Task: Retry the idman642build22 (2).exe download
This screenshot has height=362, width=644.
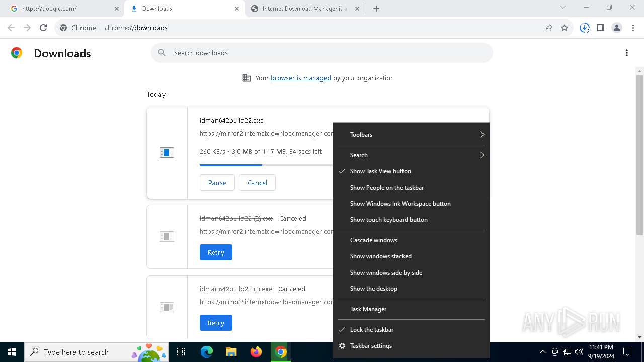Action: click(216, 252)
